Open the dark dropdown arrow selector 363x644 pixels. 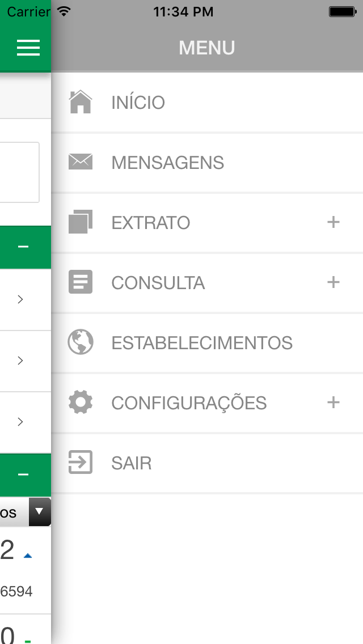pos(40,512)
